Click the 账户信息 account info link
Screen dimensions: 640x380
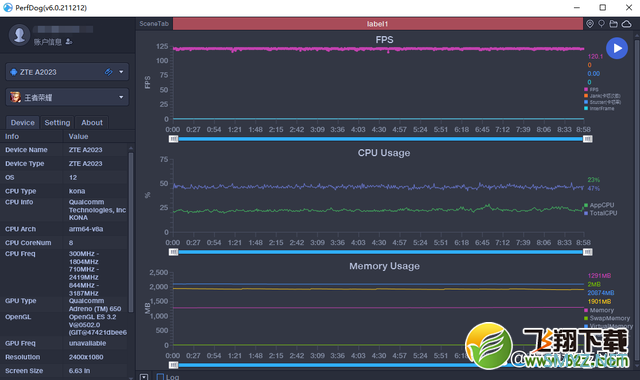pos(48,42)
